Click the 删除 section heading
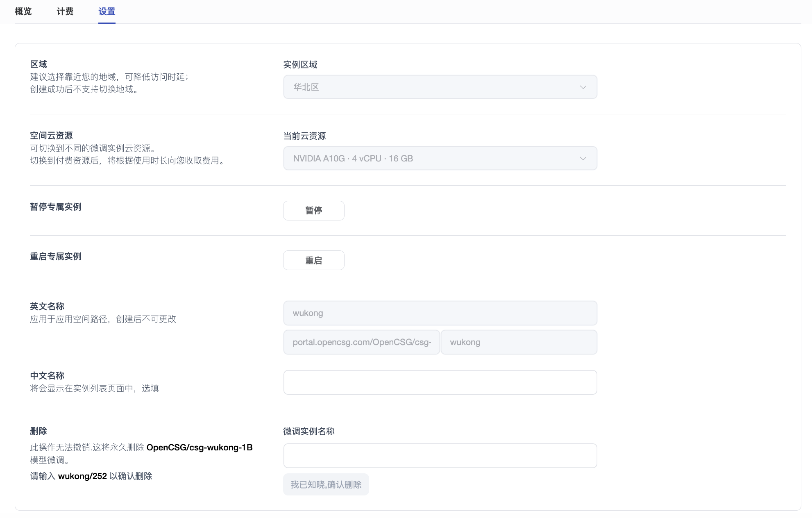 39,431
